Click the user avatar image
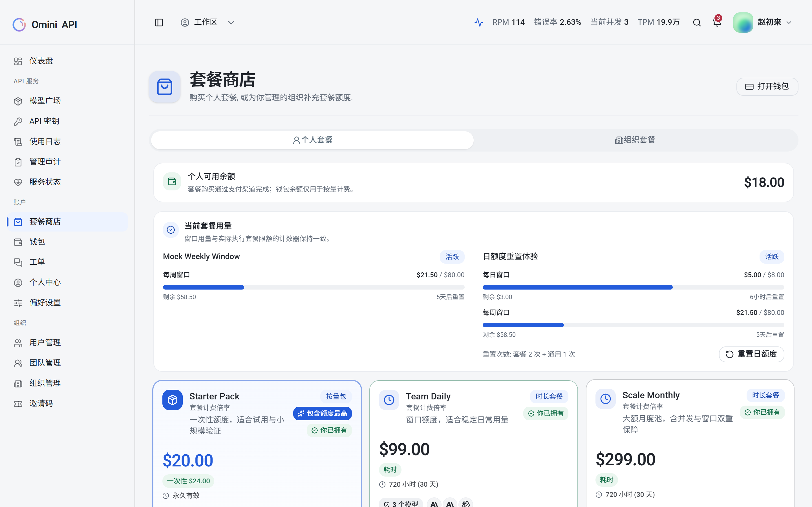Image resolution: width=812 pixels, height=507 pixels. click(x=743, y=23)
